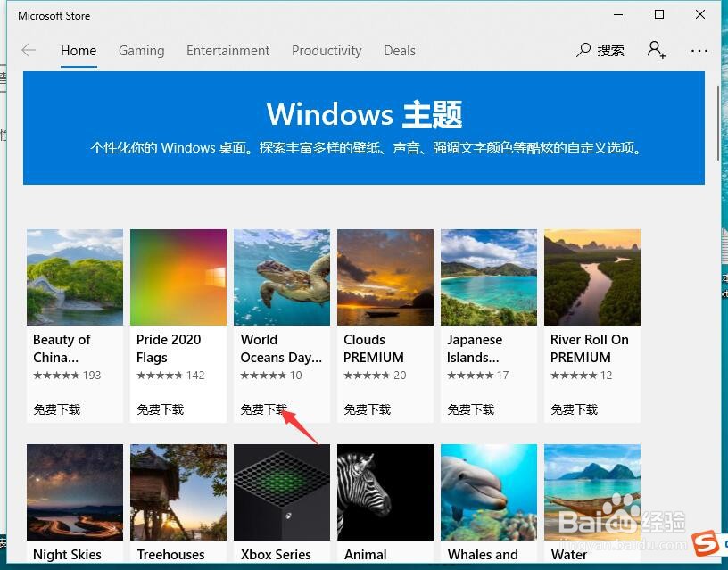Screen dimensions: 728x570
Task: Go to the Deals tab
Action: [x=400, y=51]
